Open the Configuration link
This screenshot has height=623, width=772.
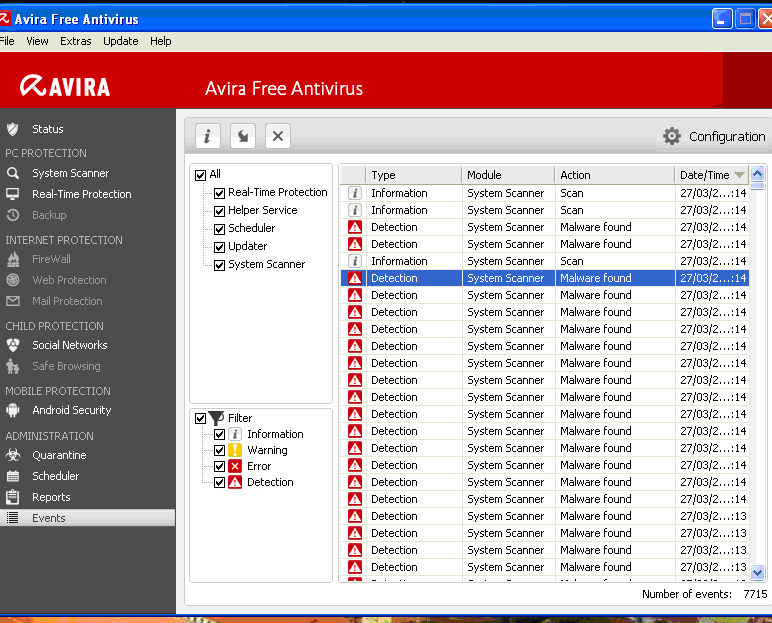click(x=727, y=136)
